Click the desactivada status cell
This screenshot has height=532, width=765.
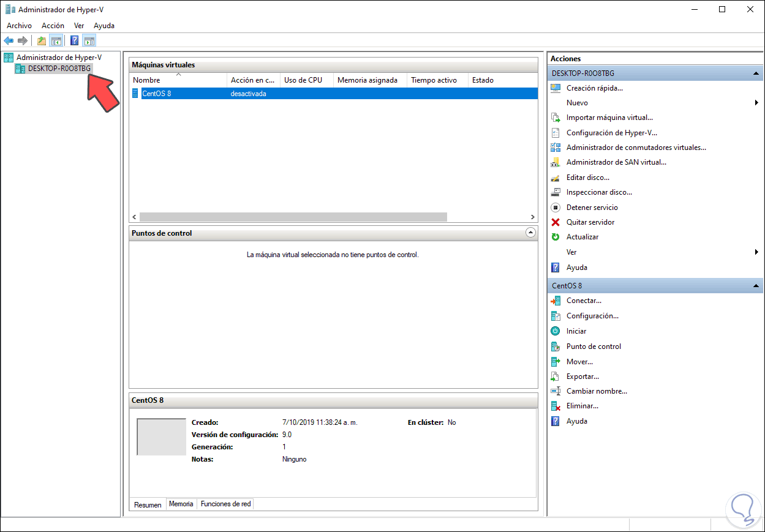click(x=248, y=94)
